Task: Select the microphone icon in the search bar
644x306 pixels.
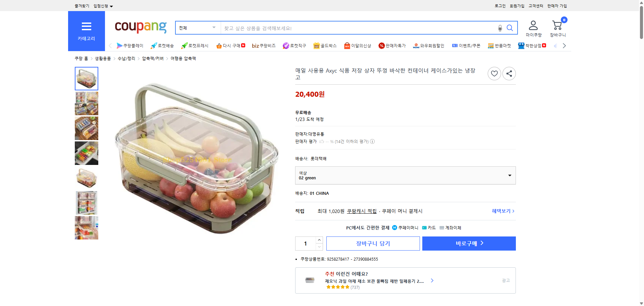Action: click(500, 28)
